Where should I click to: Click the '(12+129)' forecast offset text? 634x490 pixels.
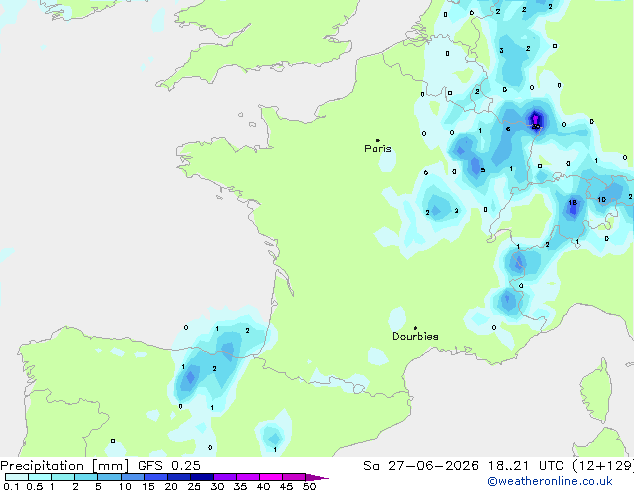click(603, 466)
